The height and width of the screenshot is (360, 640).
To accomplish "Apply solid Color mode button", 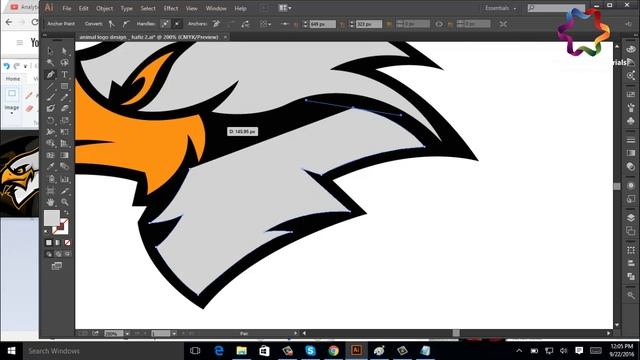I will (x=49, y=242).
